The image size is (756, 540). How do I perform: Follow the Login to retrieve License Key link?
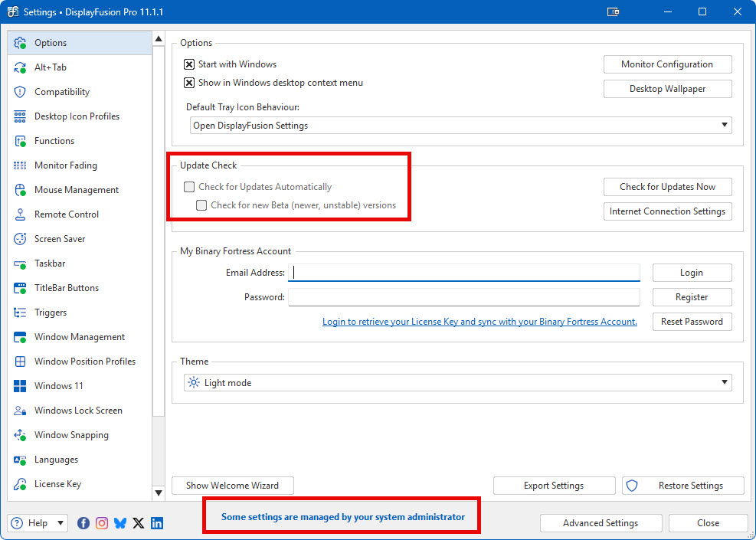(x=479, y=322)
